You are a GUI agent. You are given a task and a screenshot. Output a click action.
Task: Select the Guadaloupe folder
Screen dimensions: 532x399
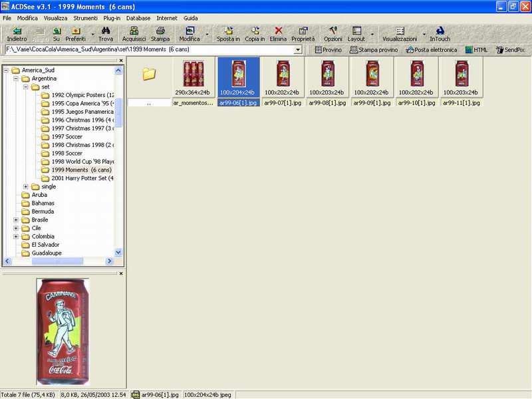[41, 253]
